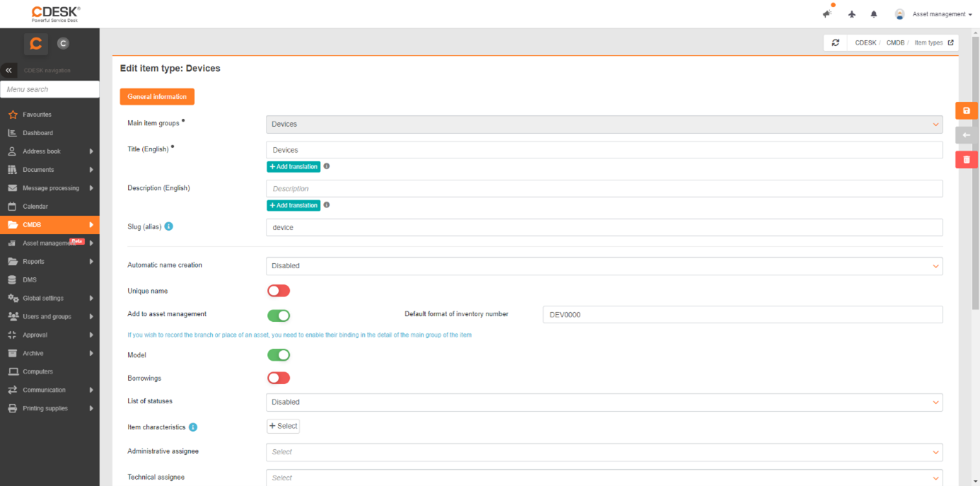This screenshot has width=980, height=486.
Task: Expand the Reports submenu arrow
Action: tap(91, 262)
